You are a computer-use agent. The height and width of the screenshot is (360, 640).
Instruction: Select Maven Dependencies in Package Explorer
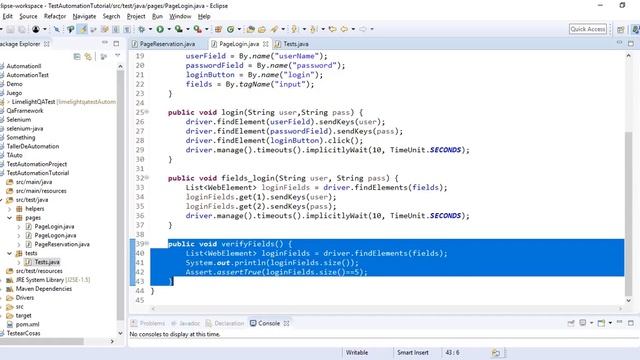(44, 289)
